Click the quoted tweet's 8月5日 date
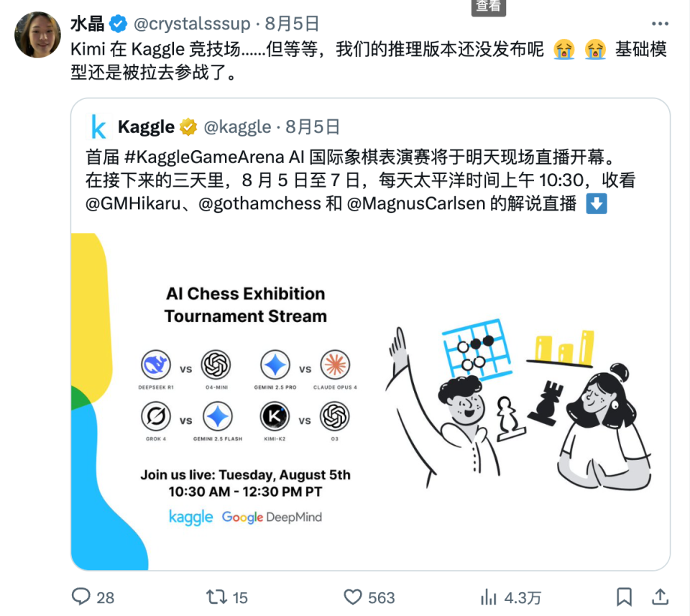Image resolution: width=690 pixels, height=616 pixels. (313, 127)
